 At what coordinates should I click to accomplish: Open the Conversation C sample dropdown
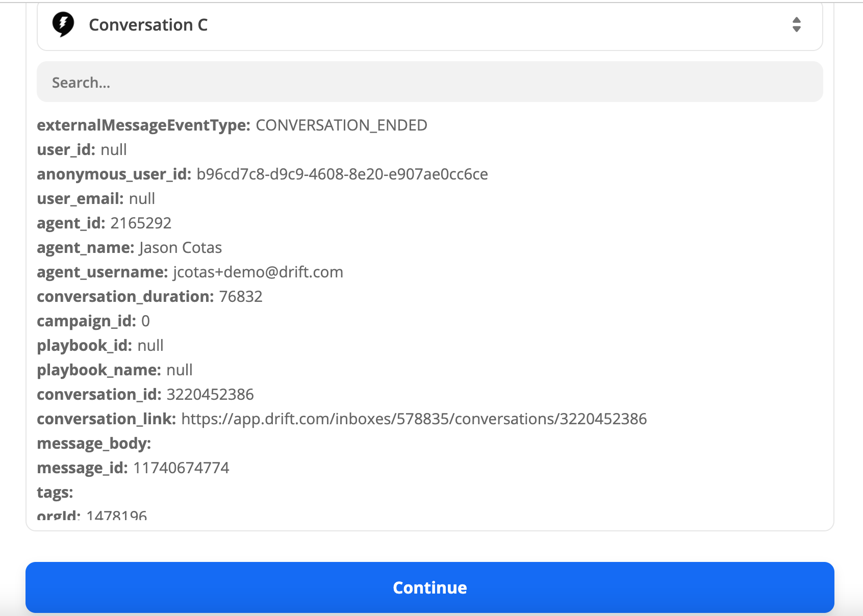(x=429, y=25)
